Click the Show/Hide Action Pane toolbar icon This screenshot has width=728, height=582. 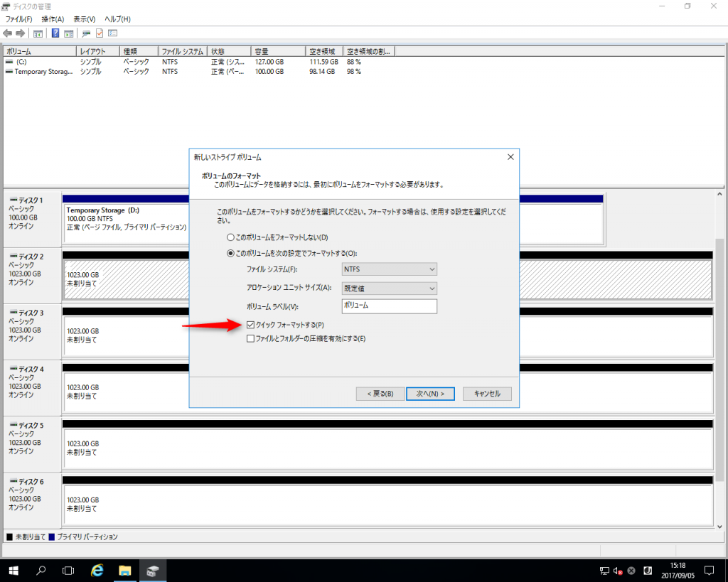tap(69, 33)
